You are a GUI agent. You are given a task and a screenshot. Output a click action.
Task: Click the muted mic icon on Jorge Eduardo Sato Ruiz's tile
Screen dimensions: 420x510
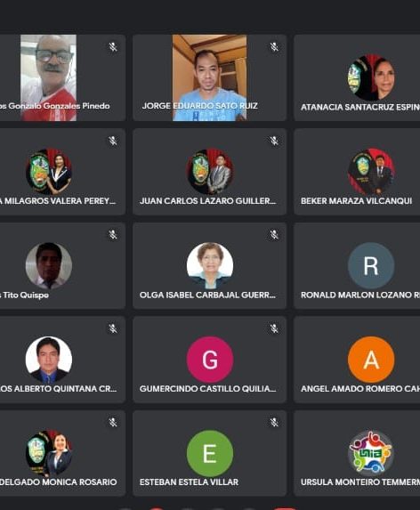pos(274,47)
